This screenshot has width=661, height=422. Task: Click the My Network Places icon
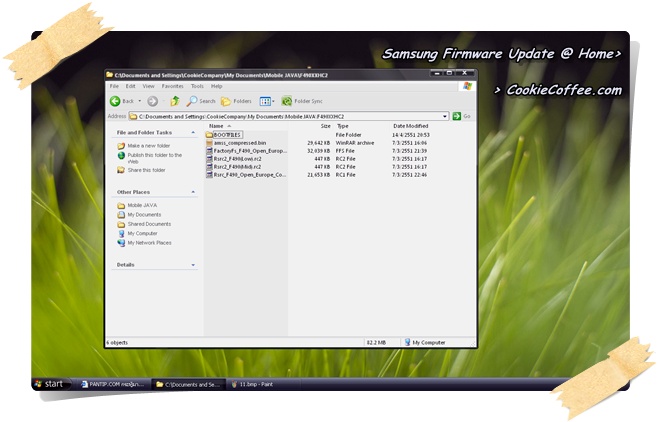pos(121,243)
